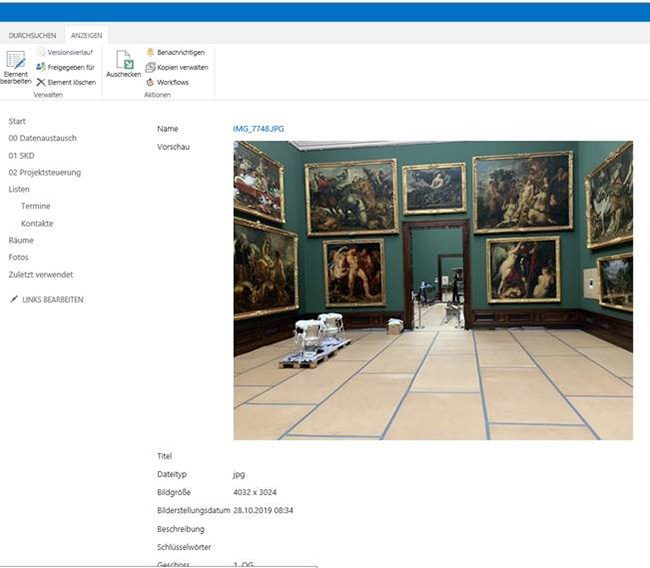Click the Vorschau field label
The width and height of the screenshot is (650, 568).
pos(173,147)
